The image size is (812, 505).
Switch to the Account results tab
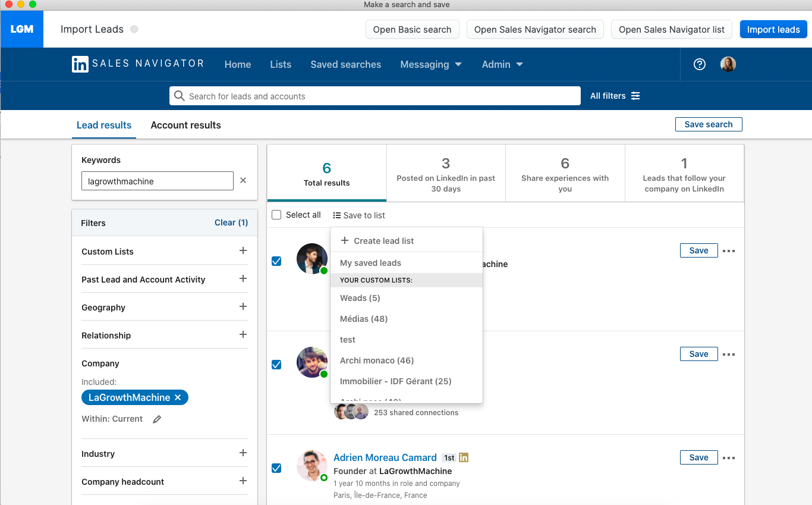185,125
